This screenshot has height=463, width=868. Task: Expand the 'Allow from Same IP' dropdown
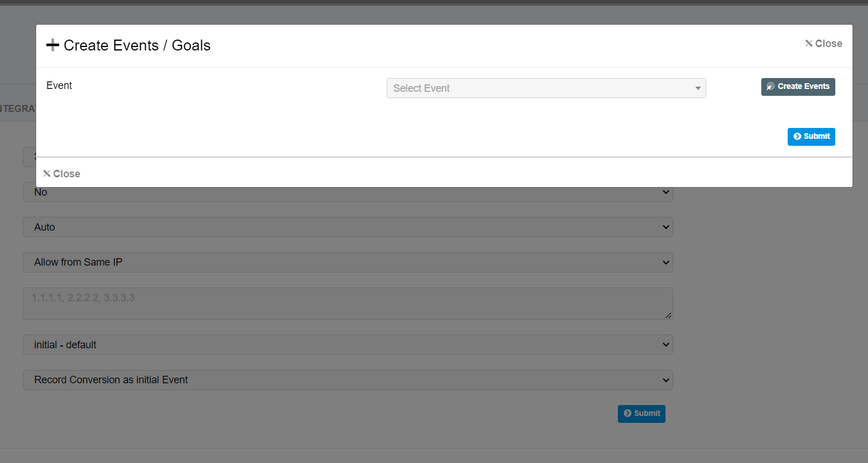point(348,262)
